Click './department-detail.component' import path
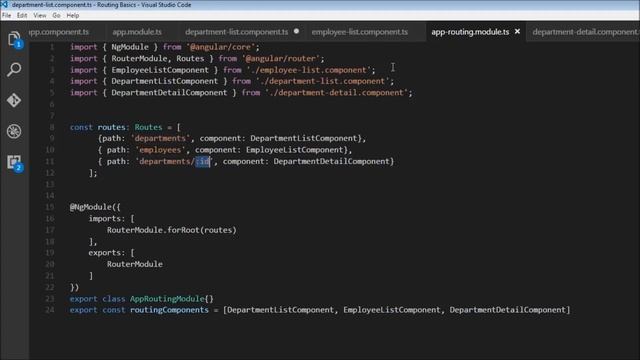 [336, 93]
